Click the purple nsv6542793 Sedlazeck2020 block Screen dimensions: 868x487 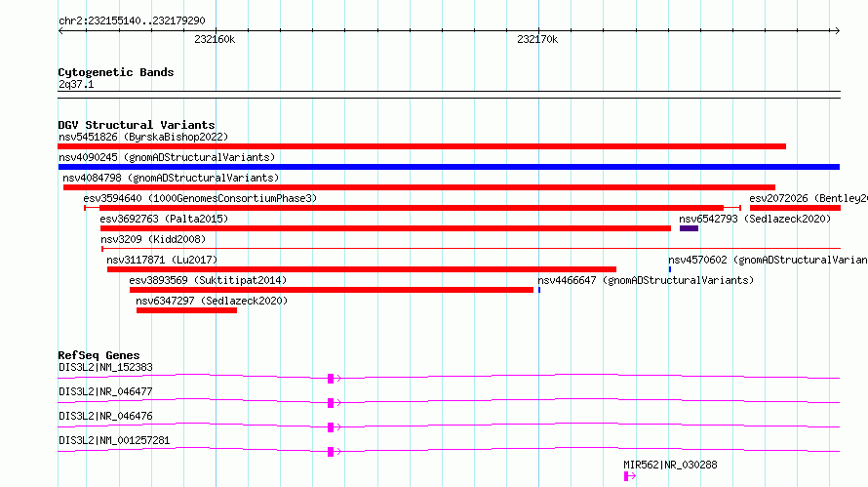[x=689, y=228]
